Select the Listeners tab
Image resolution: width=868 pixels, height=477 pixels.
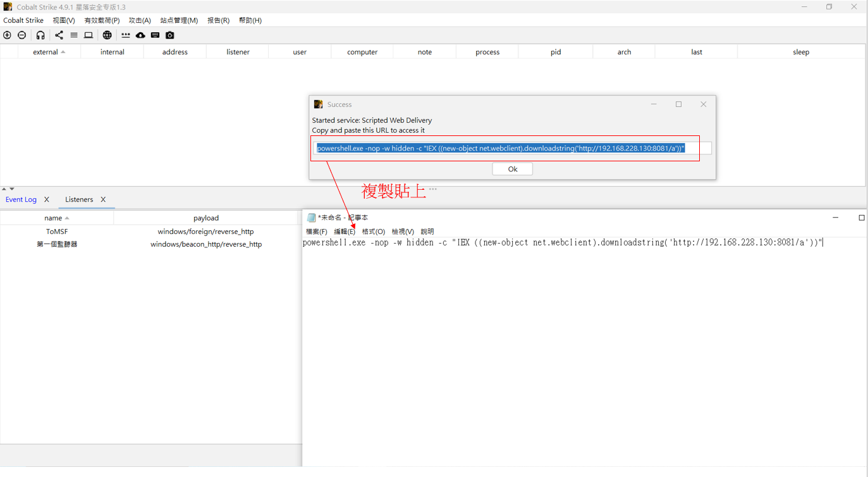(x=79, y=199)
